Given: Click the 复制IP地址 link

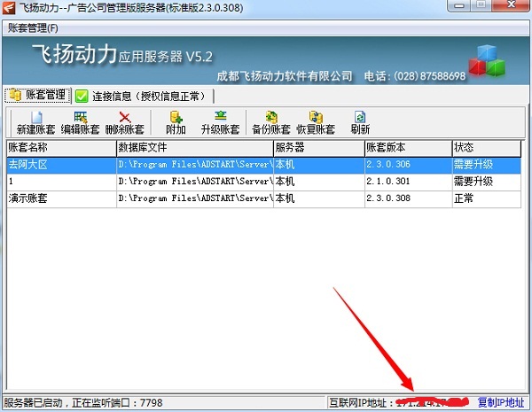Looking at the screenshot, I should pos(503,403).
